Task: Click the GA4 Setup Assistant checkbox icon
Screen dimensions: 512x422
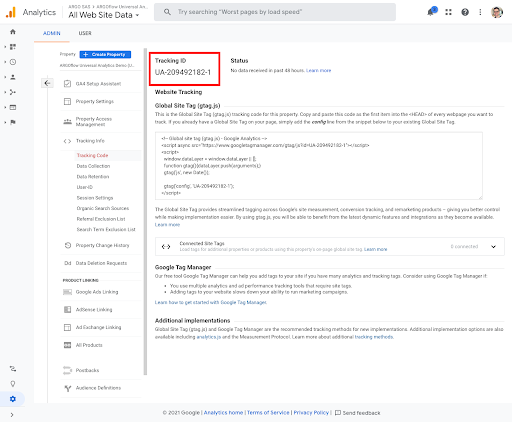Action: (x=67, y=84)
